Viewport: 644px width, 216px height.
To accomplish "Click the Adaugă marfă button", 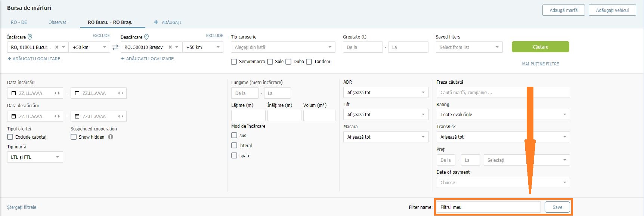I will [564, 10].
